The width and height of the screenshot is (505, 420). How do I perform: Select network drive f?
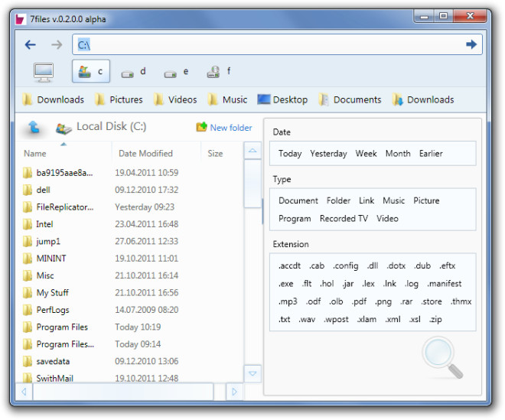coord(219,71)
